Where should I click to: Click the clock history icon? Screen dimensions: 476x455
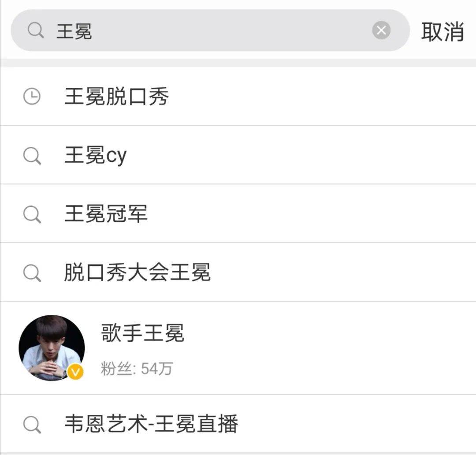point(32,97)
